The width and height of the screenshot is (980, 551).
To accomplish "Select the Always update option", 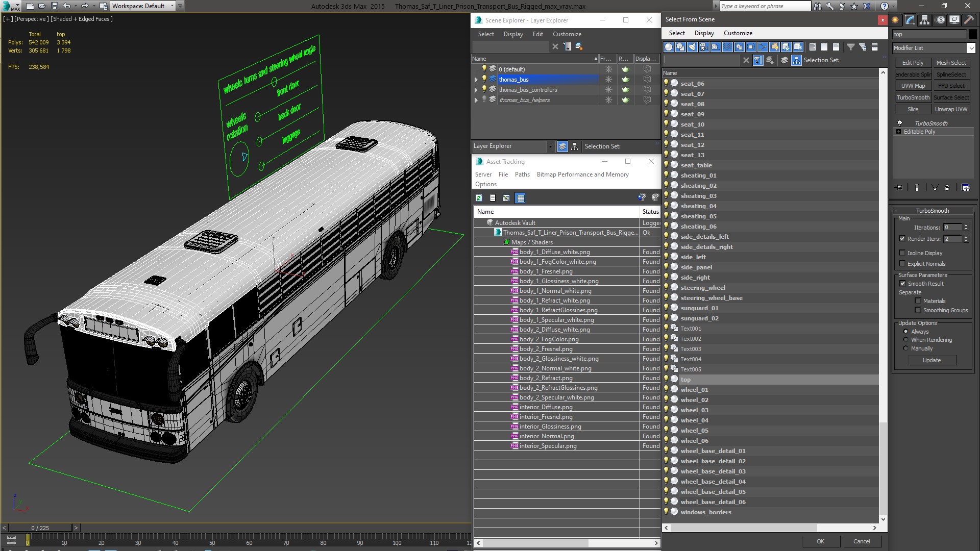I will pyautogui.click(x=905, y=332).
